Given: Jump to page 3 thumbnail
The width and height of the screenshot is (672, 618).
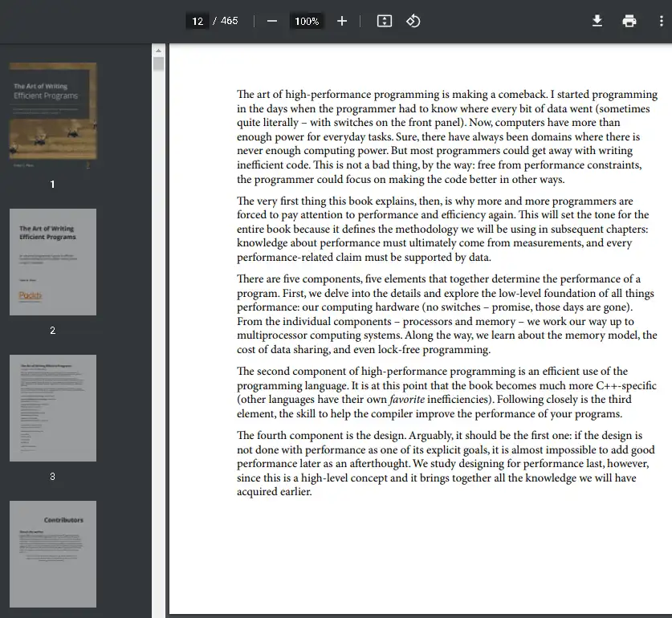Looking at the screenshot, I should 53,408.
